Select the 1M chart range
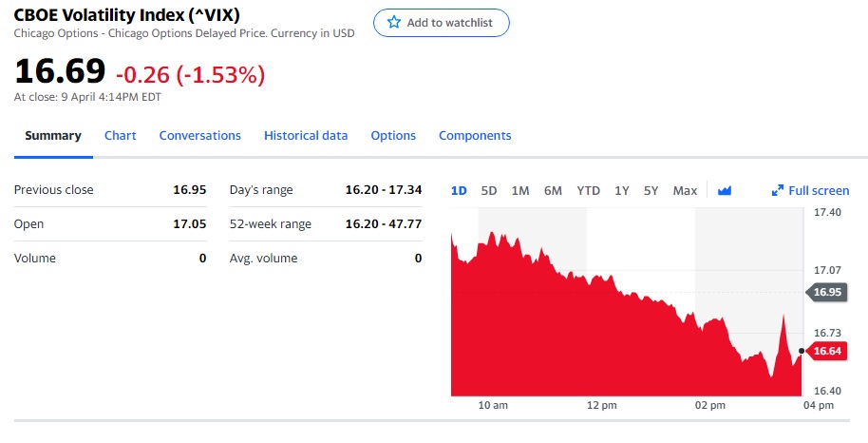Viewport: 868px width, 443px height. [520, 191]
